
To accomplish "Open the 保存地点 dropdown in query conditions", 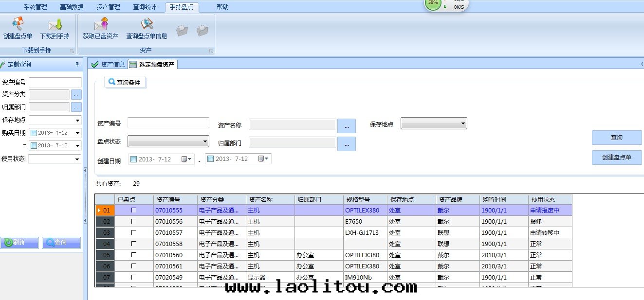I will point(463,124).
